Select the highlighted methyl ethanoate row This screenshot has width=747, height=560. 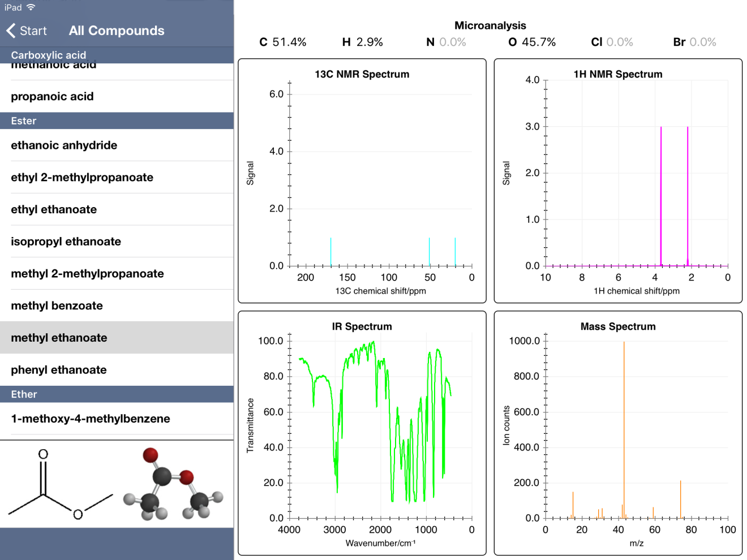(x=117, y=338)
